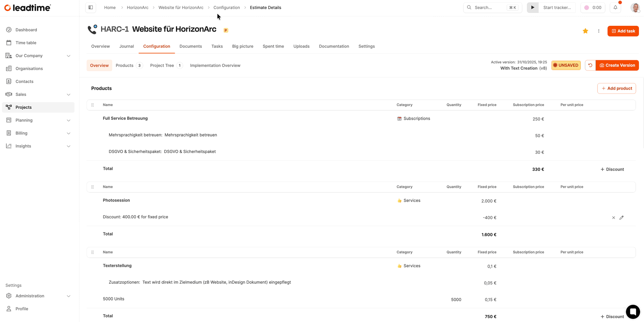Add discount to Full Service Betreuung total
This screenshot has width=644, height=322.
point(612,169)
